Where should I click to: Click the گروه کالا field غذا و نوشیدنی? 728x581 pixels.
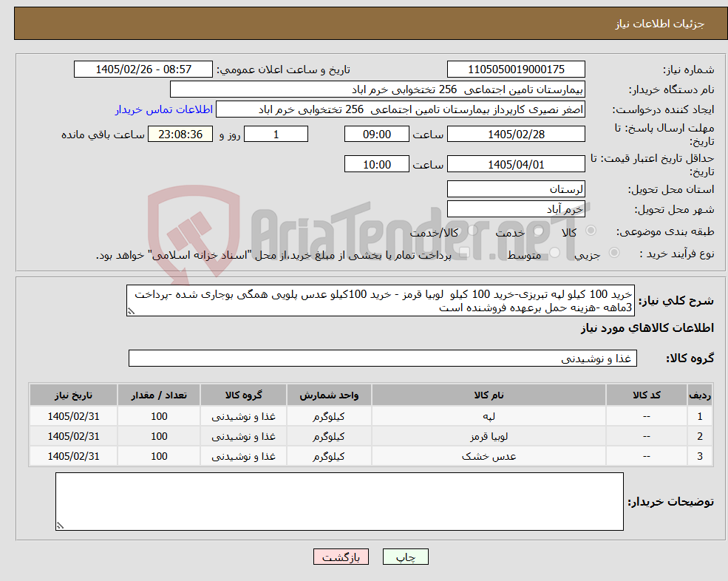pyautogui.click(x=383, y=359)
